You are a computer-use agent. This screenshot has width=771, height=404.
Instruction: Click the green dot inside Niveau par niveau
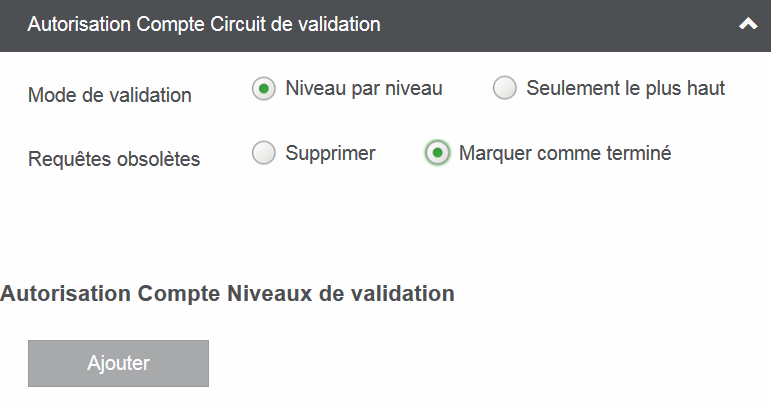263,89
